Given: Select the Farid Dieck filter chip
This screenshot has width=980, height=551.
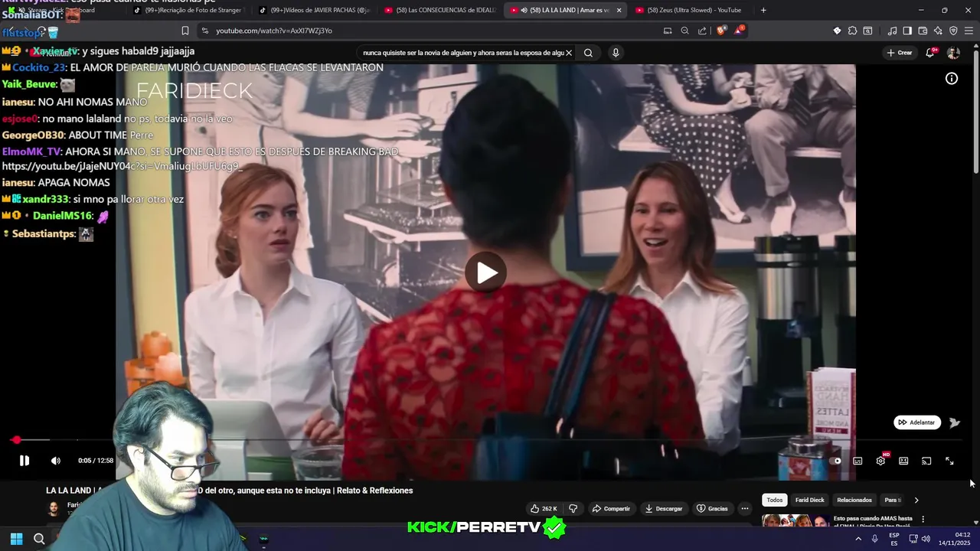Looking at the screenshot, I should pyautogui.click(x=809, y=500).
